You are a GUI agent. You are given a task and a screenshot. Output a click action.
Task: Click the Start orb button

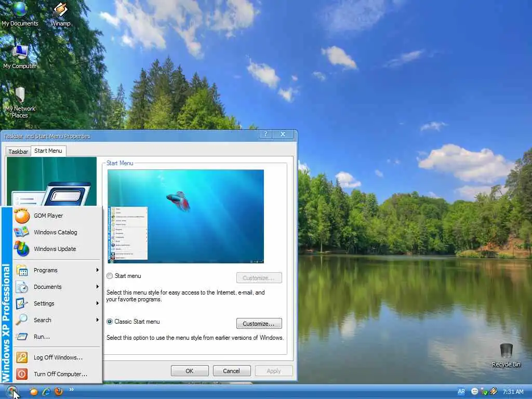[11, 391]
